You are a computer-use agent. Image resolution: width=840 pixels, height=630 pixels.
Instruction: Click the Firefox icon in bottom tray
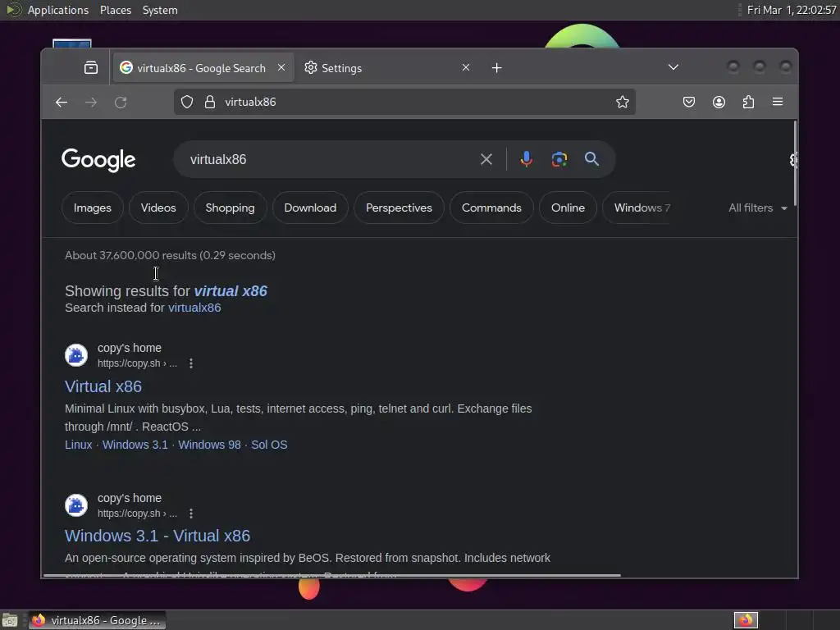[746, 620]
